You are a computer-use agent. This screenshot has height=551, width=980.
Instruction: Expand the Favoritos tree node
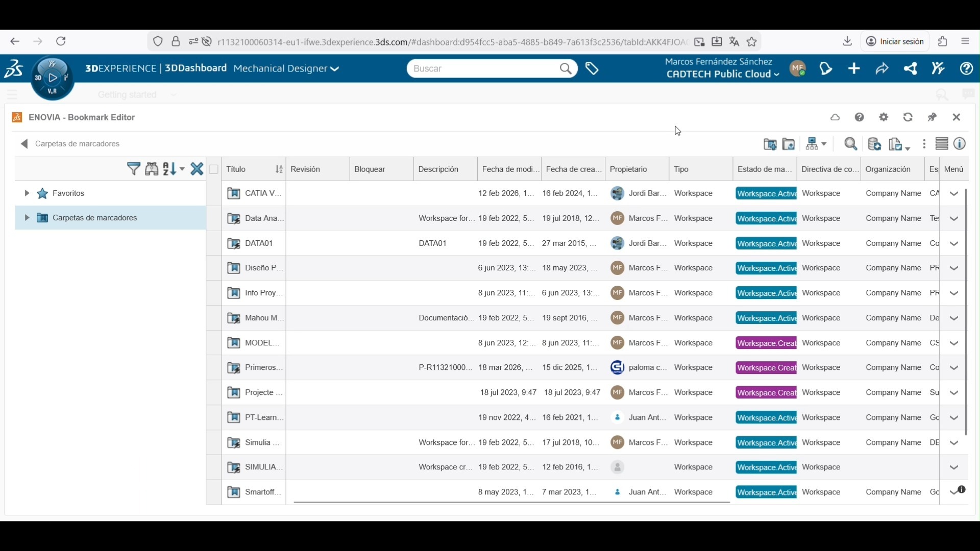[27, 193]
